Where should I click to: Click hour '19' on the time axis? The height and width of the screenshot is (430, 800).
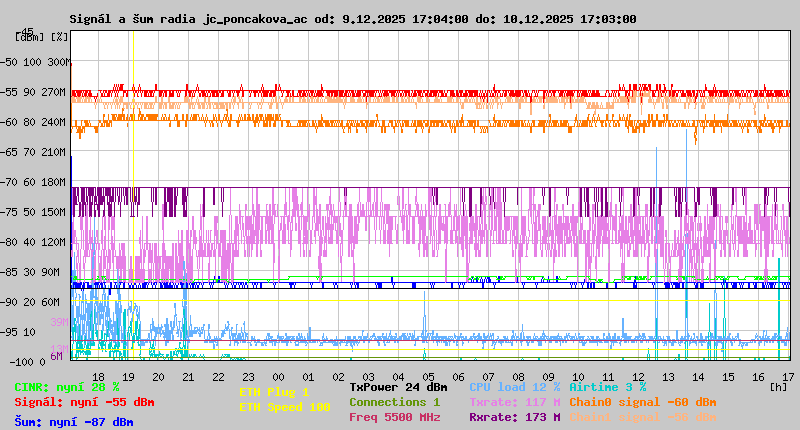(x=128, y=377)
